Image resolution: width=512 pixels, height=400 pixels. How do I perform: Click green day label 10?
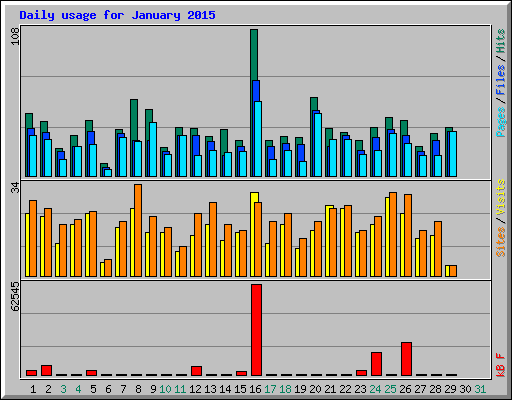165,389
